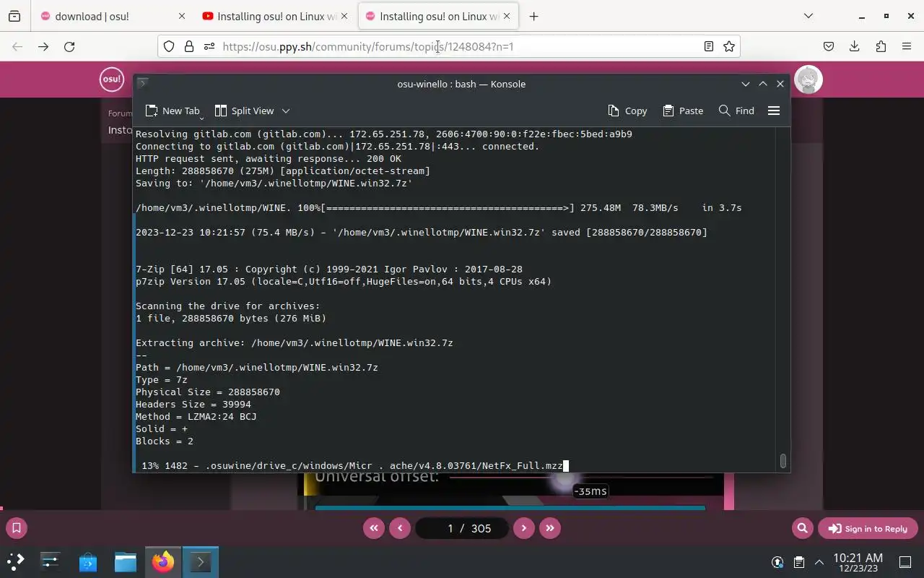This screenshot has height=578, width=924.
Task: Click the Konsole vertical scrollbar handle
Action: pyautogui.click(x=783, y=460)
